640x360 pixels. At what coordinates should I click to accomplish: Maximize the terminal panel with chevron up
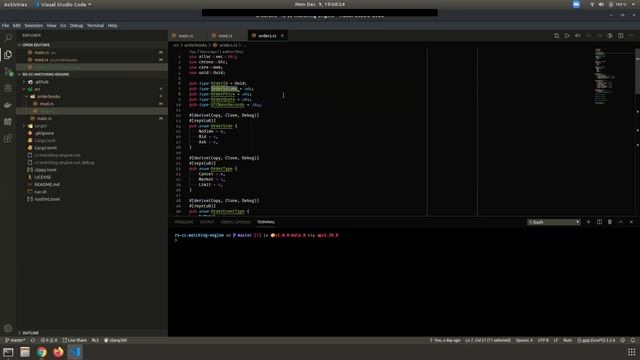(620, 222)
